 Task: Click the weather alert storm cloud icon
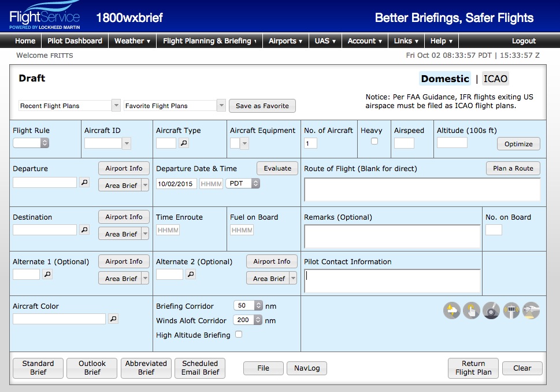[452, 310]
